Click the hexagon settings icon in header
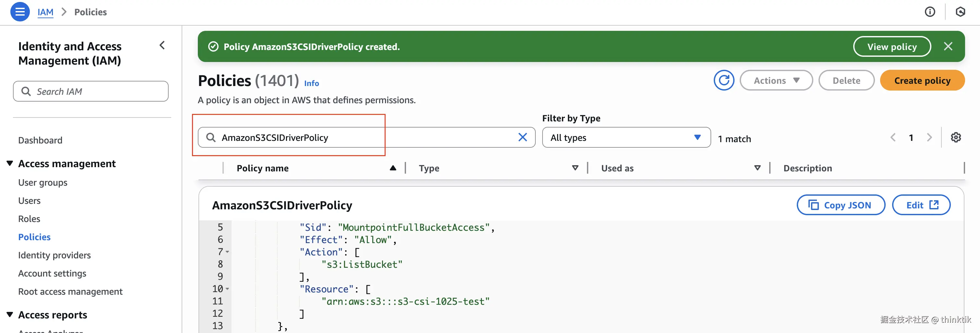980x333 pixels. point(960,12)
